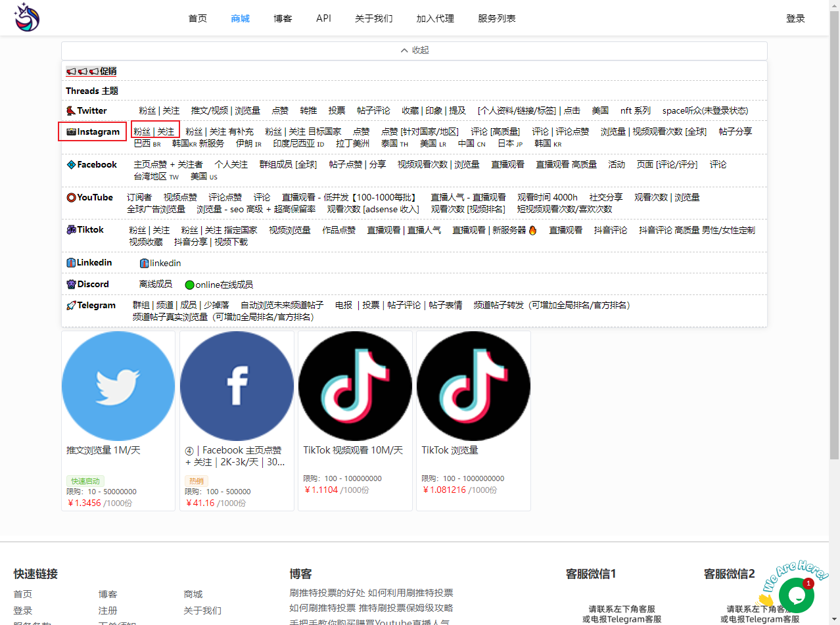Select YouTube 全球广告浏览量

tap(156, 209)
